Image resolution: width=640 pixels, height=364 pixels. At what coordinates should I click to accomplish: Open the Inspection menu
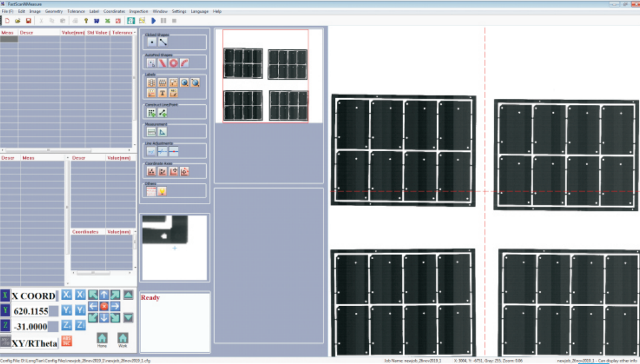tap(139, 11)
